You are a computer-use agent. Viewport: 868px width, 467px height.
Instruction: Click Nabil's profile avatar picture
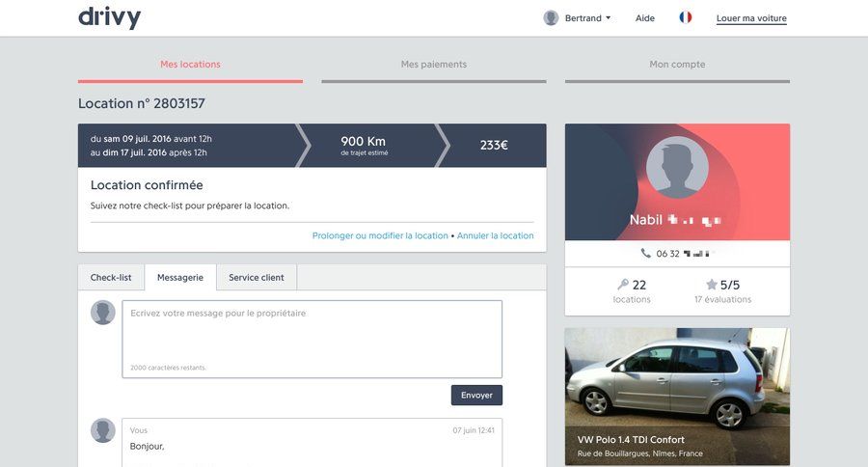(677, 167)
